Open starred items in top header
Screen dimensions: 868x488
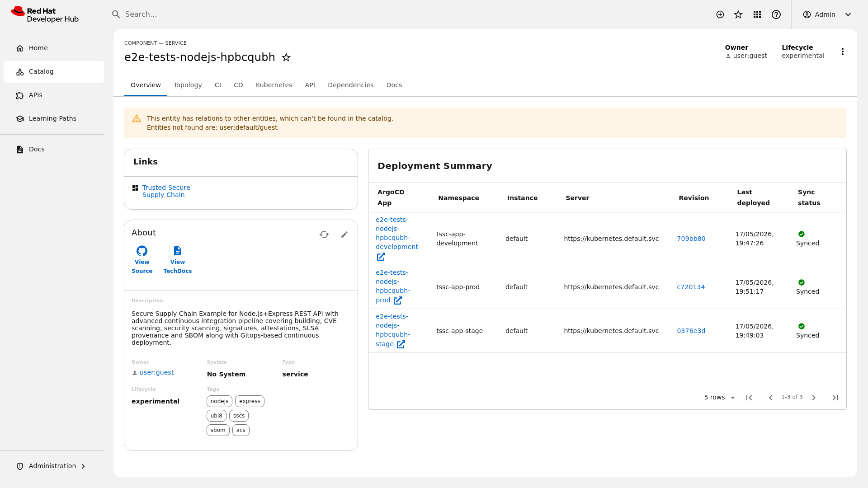(x=738, y=14)
